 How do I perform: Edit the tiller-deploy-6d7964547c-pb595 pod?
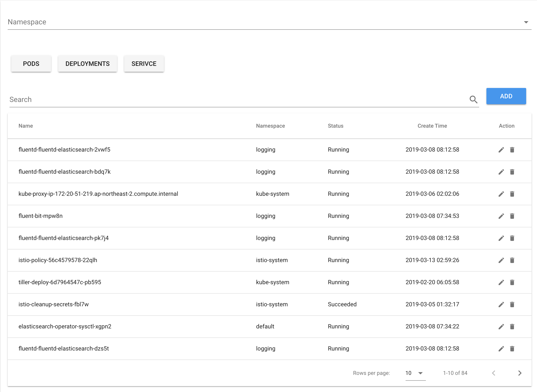501,282
